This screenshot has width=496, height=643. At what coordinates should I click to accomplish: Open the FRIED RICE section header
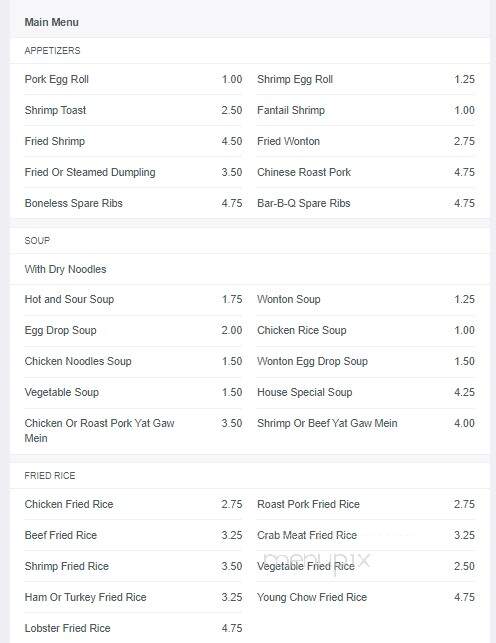pyautogui.click(x=50, y=476)
